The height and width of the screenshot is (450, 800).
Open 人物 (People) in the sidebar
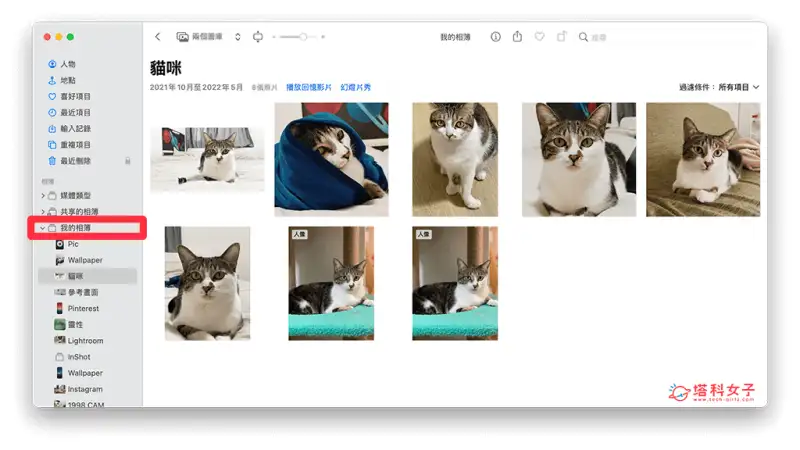(x=67, y=64)
